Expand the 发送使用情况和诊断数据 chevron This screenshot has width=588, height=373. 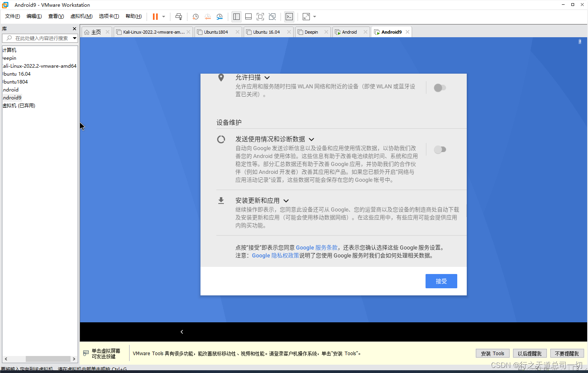pos(311,139)
